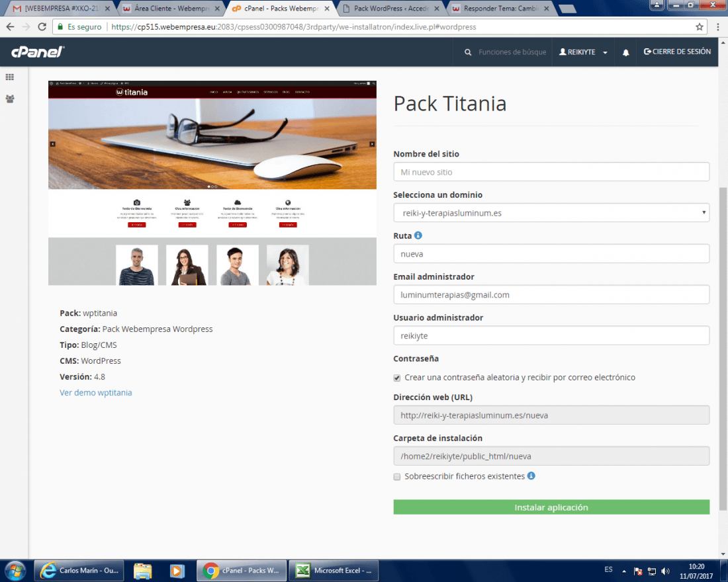Screen dimensions: 728x582
Task: Show hidden tray icons arrow
Action: click(624, 571)
